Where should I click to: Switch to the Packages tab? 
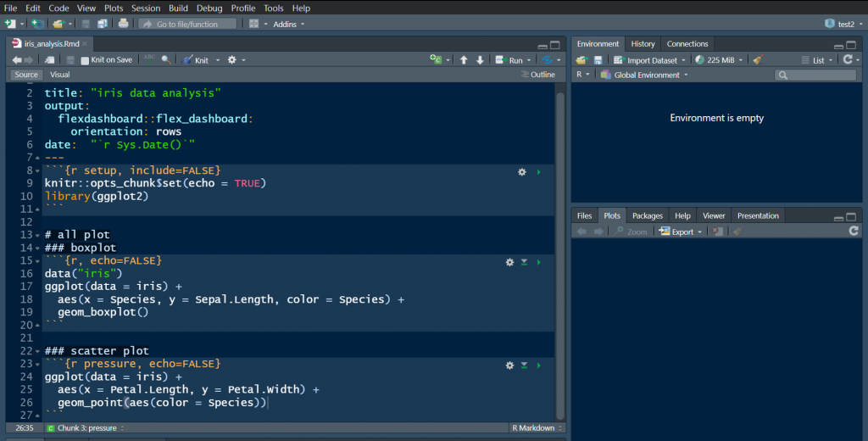coord(647,215)
